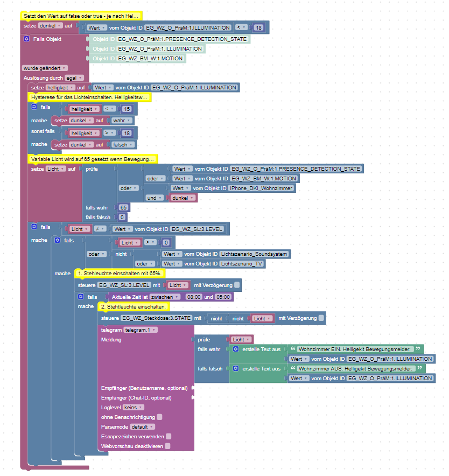The width and height of the screenshot is (449, 476).
Task: Edit value 18 in helligkeit > comparison
Action: tap(127, 133)
